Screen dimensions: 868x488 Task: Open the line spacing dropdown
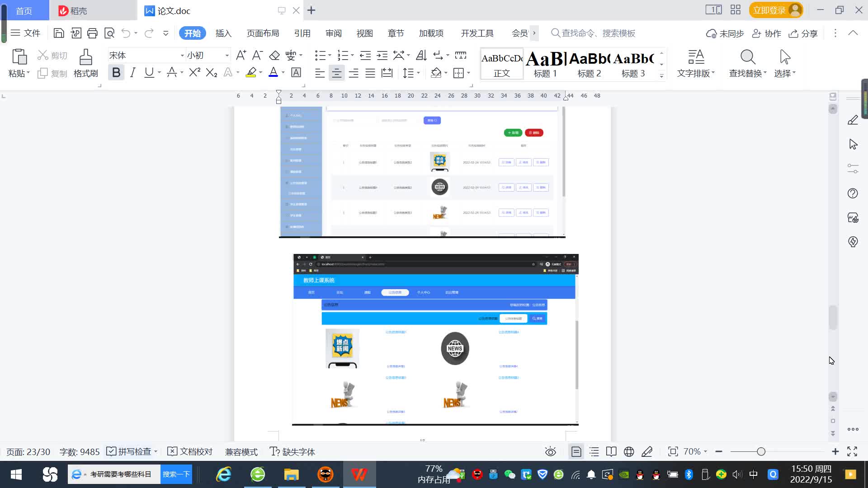pos(418,72)
